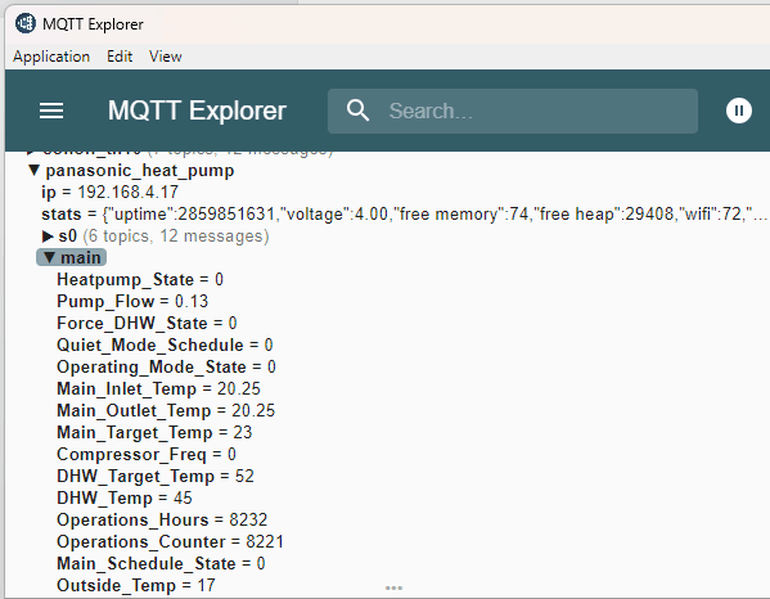Select Operating_Mode_State = 0 topic
The height and width of the screenshot is (599, 770).
166,367
